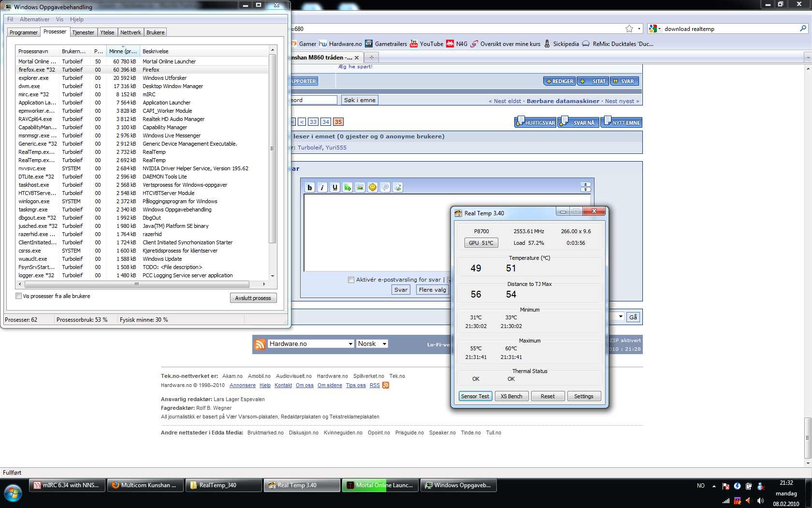The height and width of the screenshot is (508, 812).
Task: Click the Avslutt prosess button
Action: click(x=253, y=298)
